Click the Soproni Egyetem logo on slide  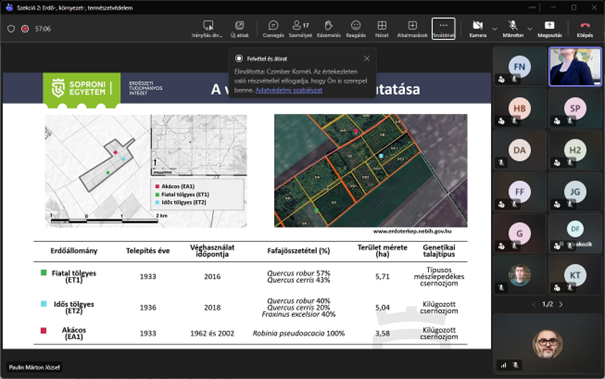click(81, 89)
